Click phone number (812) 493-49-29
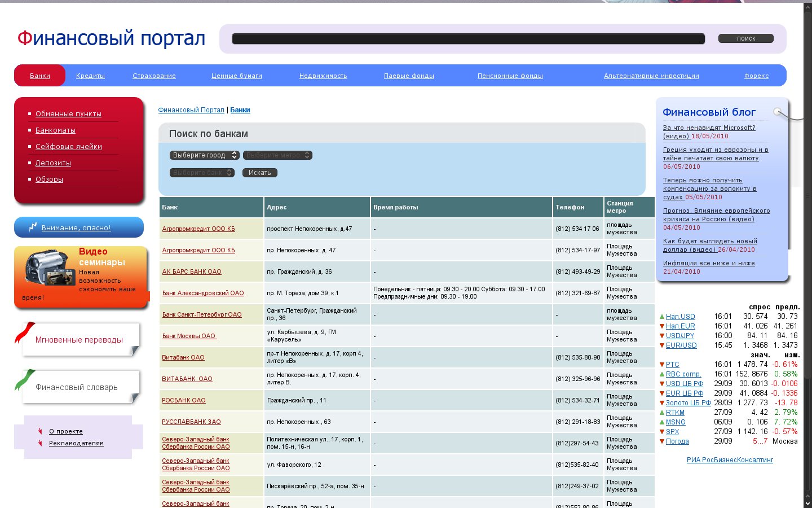The image size is (812, 508). click(x=578, y=271)
